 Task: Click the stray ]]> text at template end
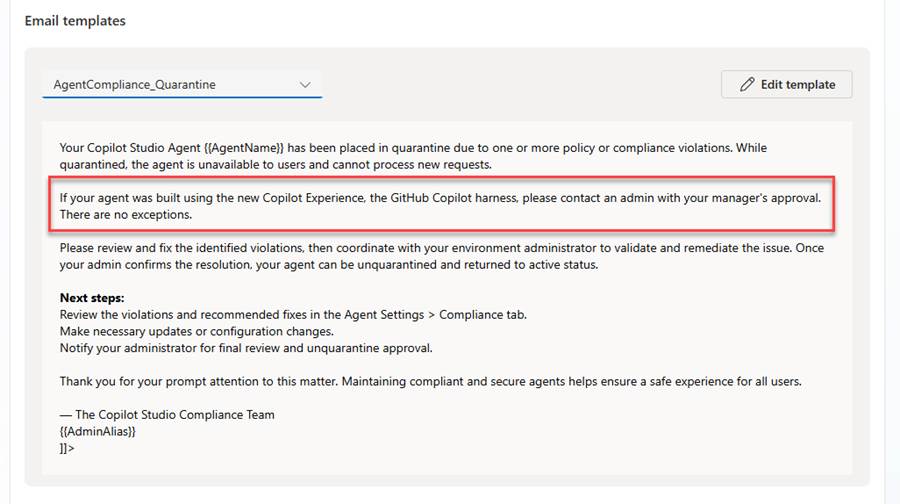coord(67,448)
